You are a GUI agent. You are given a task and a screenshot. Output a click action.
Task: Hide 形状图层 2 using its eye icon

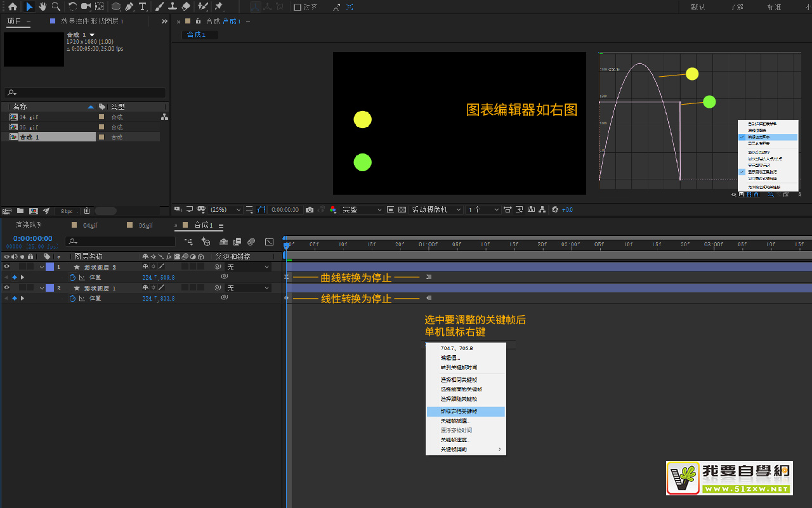7,267
